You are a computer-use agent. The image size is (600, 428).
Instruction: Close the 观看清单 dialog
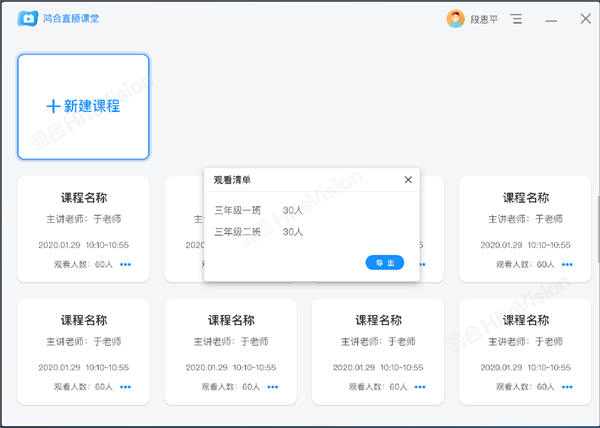point(408,180)
